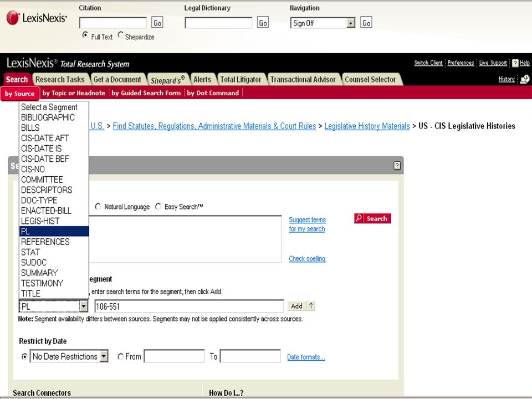
Task: Choose LEGIS-HIST segment option
Action: point(54,221)
